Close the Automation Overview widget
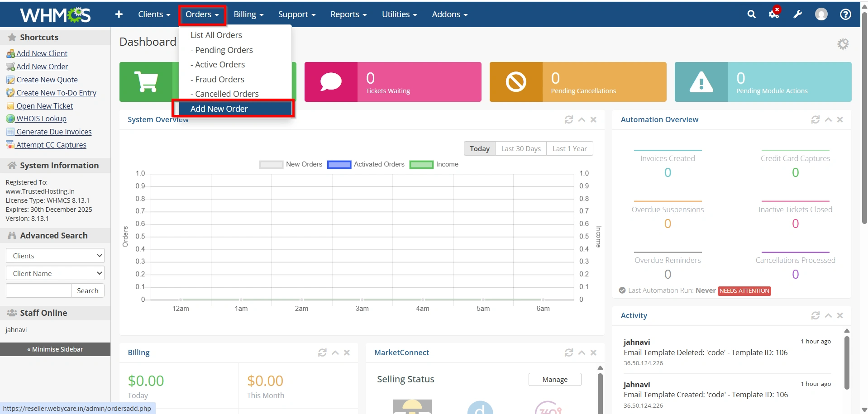The height and width of the screenshot is (414, 868). coord(840,119)
